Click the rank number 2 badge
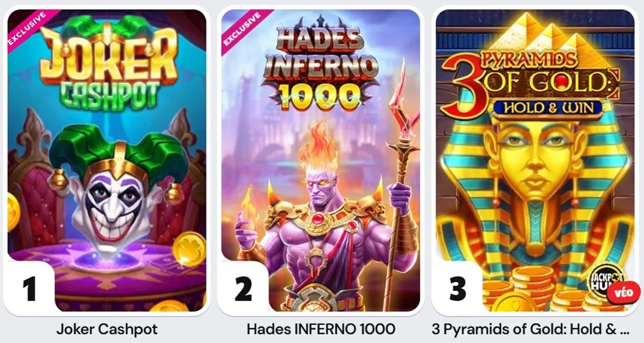 243,289
